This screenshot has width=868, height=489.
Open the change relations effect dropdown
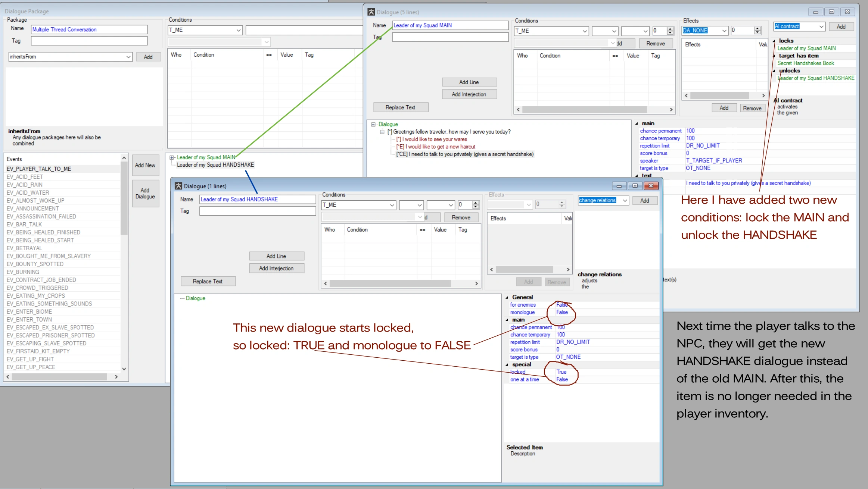(625, 201)
